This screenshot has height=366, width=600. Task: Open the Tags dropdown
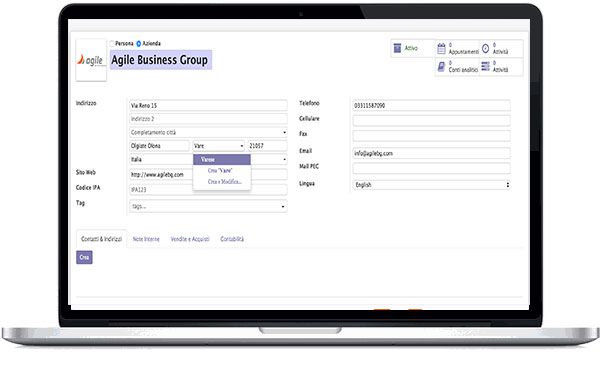tap(208, 206)
